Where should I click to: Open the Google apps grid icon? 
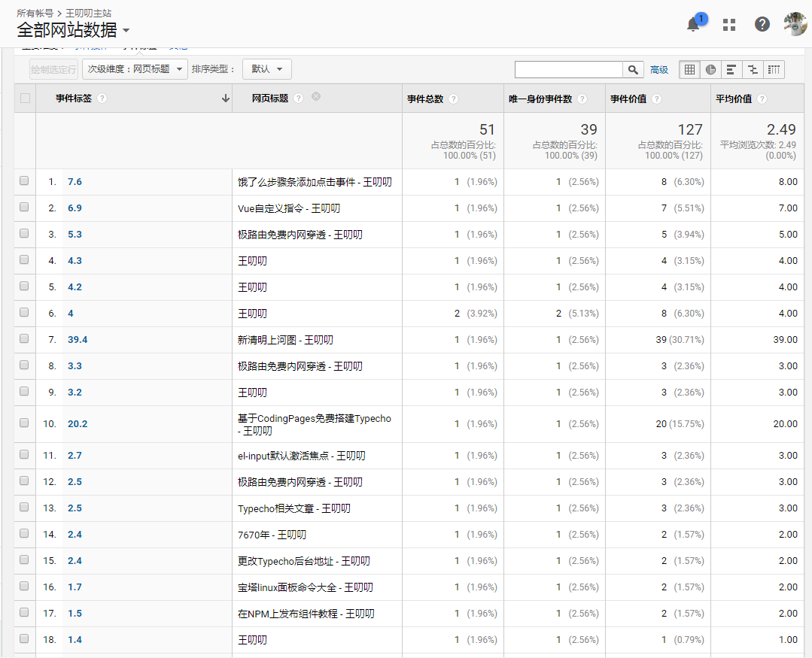(728, 24)
